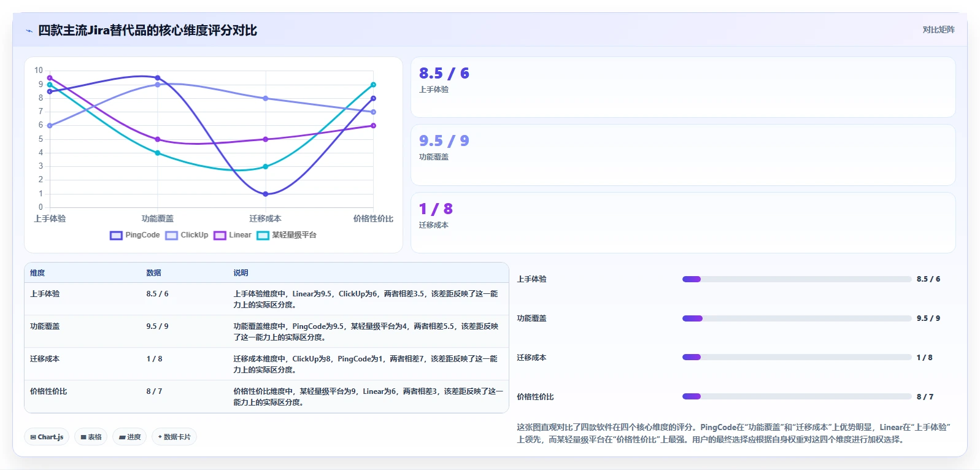This screenshot has width=980, height=470.
Task: Click the title 四款主流Jira替代品的核心维度评分对比
Action: (147, 31)
